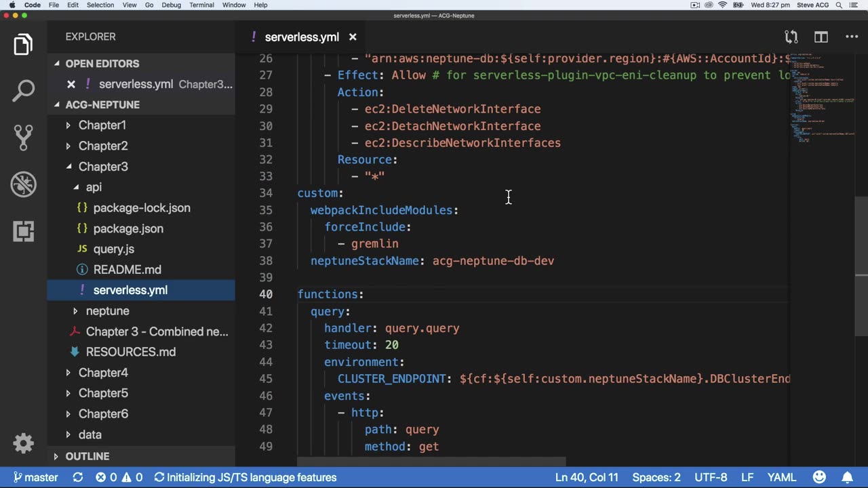Expand the OUTLINE section
868x488 pixels.
87,456
